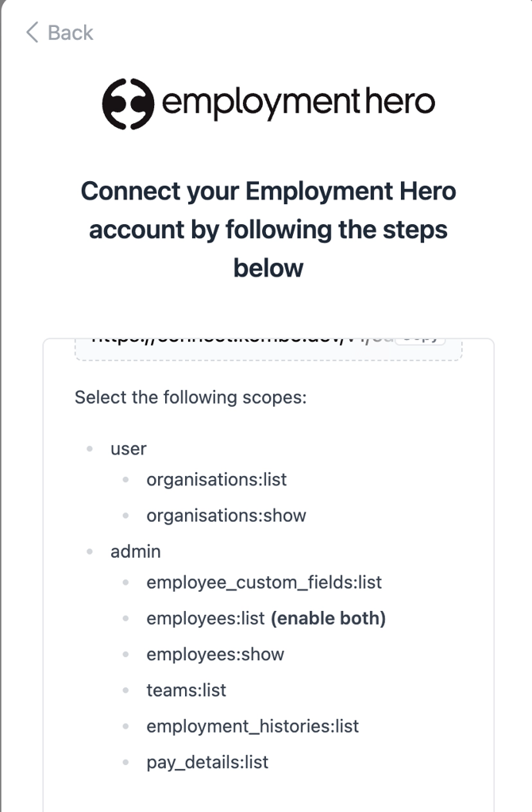Select the employees:list scope entry
This screenshot has width=532, height=812.
click(206, 618)
